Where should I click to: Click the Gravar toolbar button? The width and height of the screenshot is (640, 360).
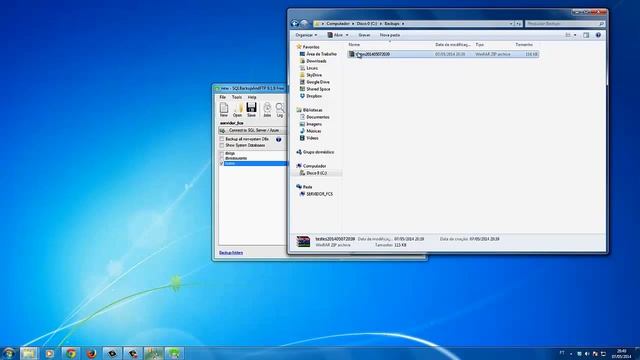(364, 35)
